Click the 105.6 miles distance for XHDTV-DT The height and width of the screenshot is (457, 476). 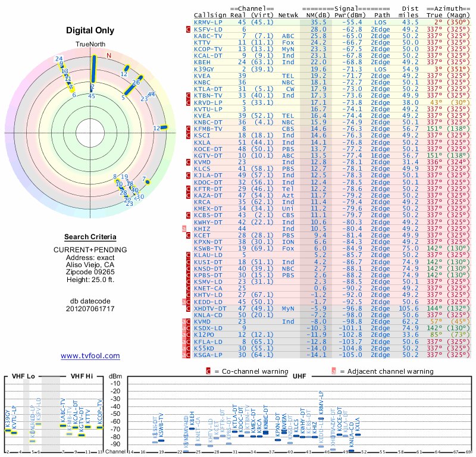408,308
